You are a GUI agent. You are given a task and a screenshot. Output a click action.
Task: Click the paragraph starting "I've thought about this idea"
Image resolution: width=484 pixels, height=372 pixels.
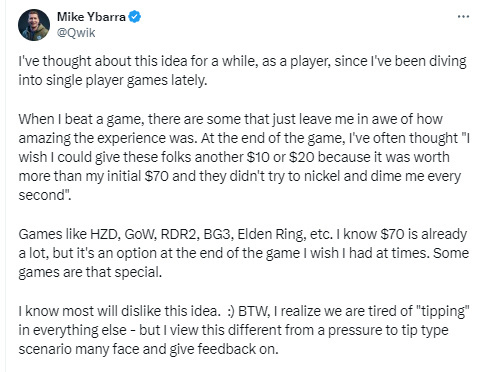click(x=242, y=71)
